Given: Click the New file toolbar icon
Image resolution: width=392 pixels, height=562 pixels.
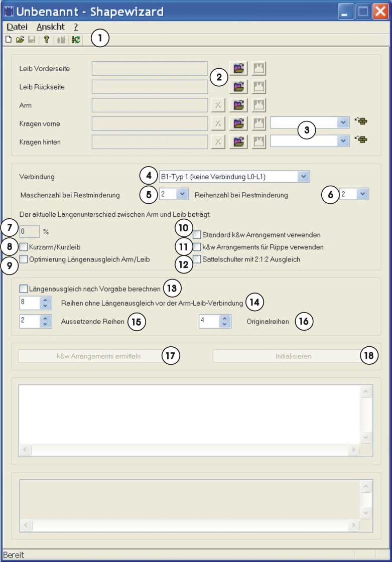Looking at the screenshot, I should (x=8, y=39).
